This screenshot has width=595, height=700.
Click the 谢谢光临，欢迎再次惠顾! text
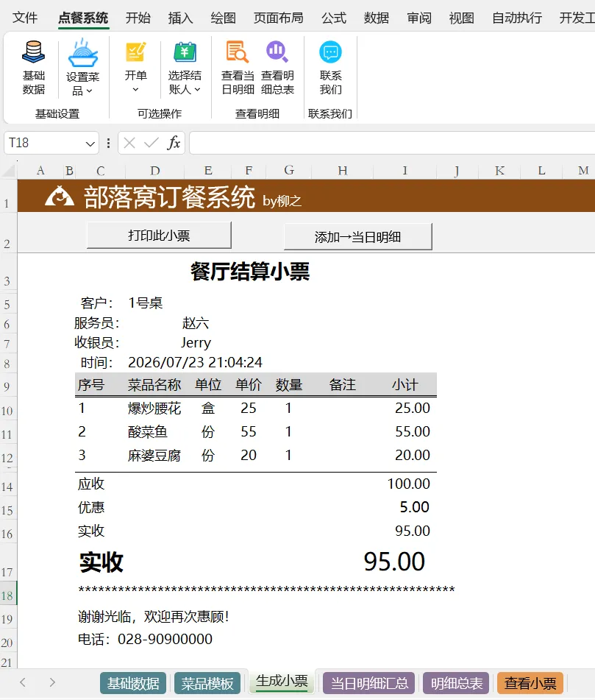(154, 617)
